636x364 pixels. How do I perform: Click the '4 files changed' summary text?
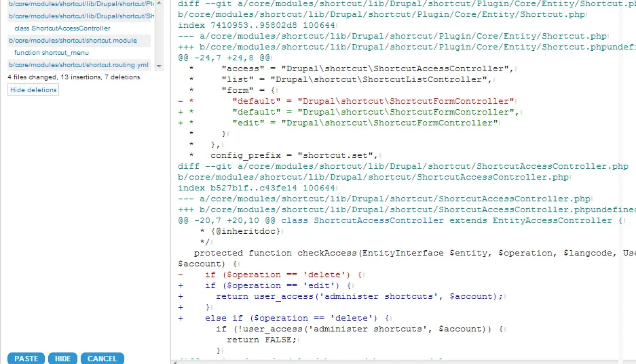[x=75, y=77]
